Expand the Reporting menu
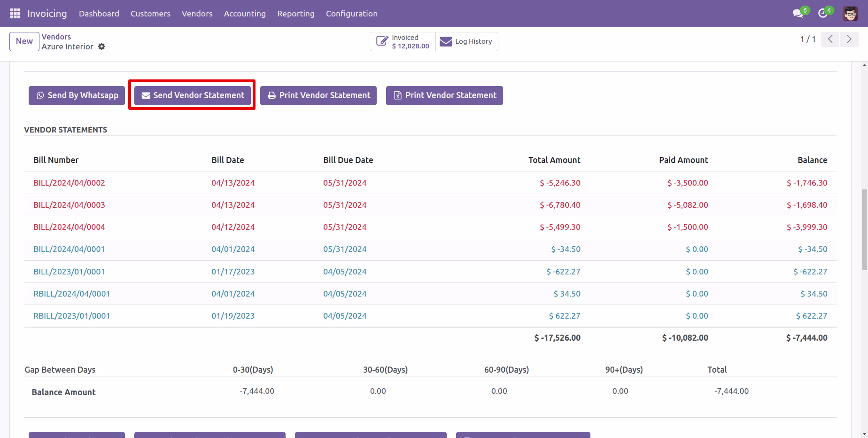Viewport: 868px width, 438px height. pyautogui.click(x=296, y=14)
